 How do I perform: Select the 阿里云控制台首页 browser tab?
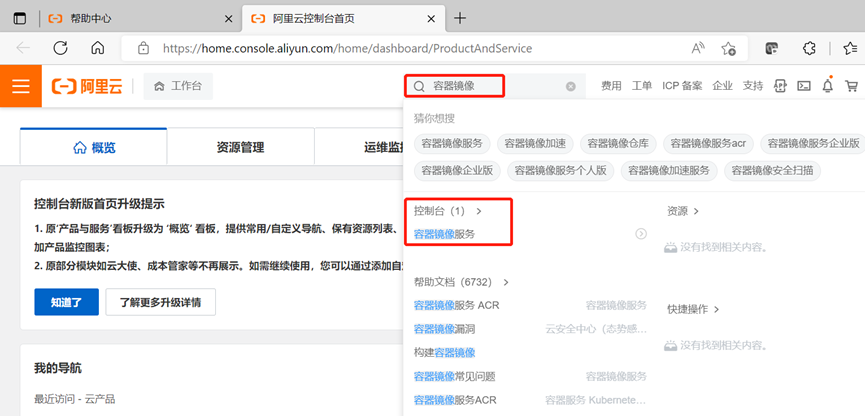pyautogui.click(x=343, y=19)
